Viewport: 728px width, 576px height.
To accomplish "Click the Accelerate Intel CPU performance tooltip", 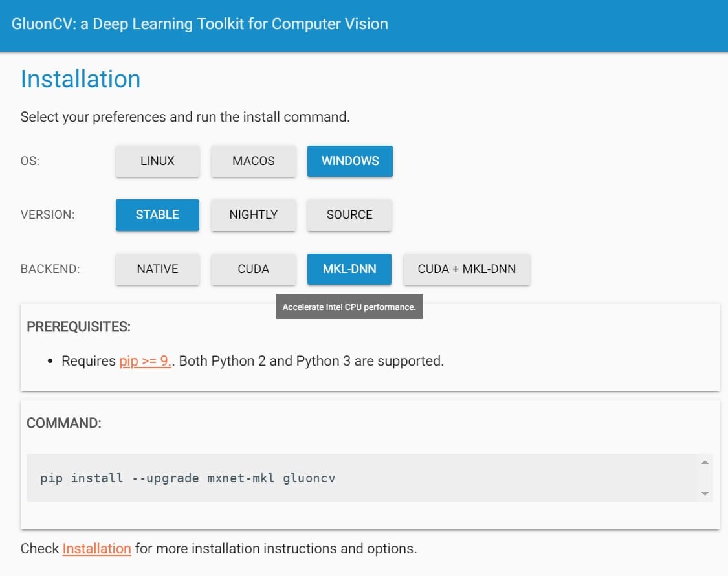I will tap(349, 307).
